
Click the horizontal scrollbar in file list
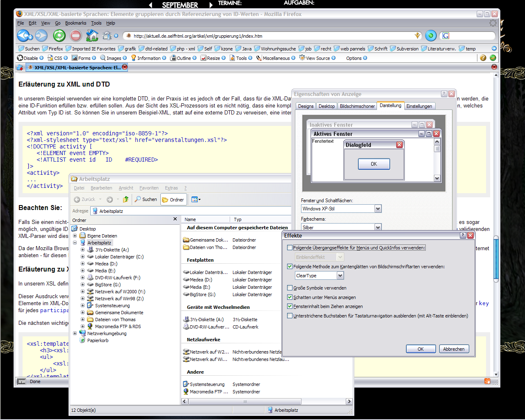coord(245,402)
